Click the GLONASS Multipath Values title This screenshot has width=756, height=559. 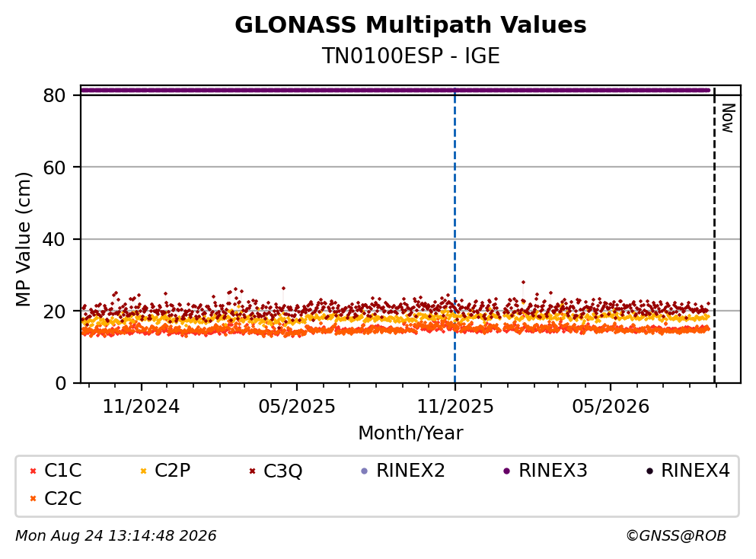410,25
